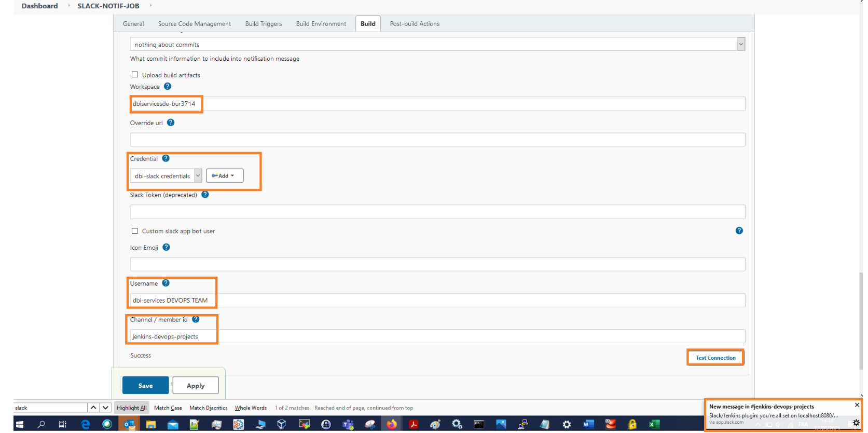Show help for Slack Token (deprecated)
The width and height of the screenshot is (868, 433).
(205, 195)
